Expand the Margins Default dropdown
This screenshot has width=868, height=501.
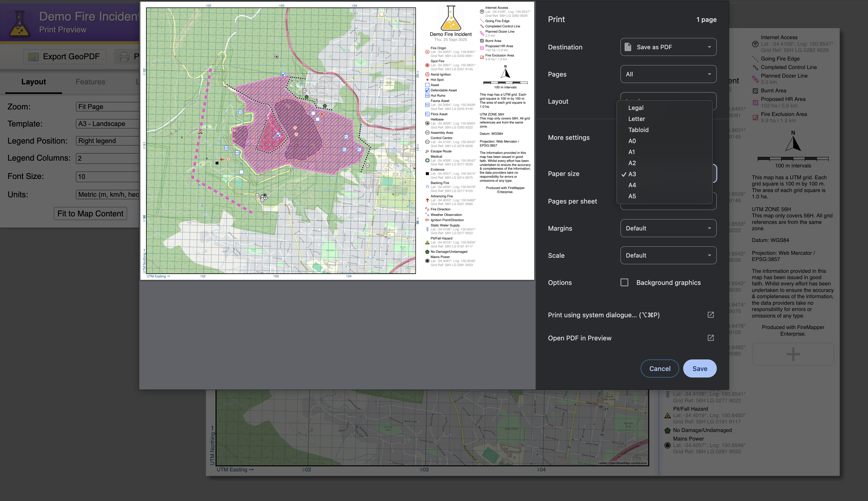pyautogui.click(x=668, y=228)
